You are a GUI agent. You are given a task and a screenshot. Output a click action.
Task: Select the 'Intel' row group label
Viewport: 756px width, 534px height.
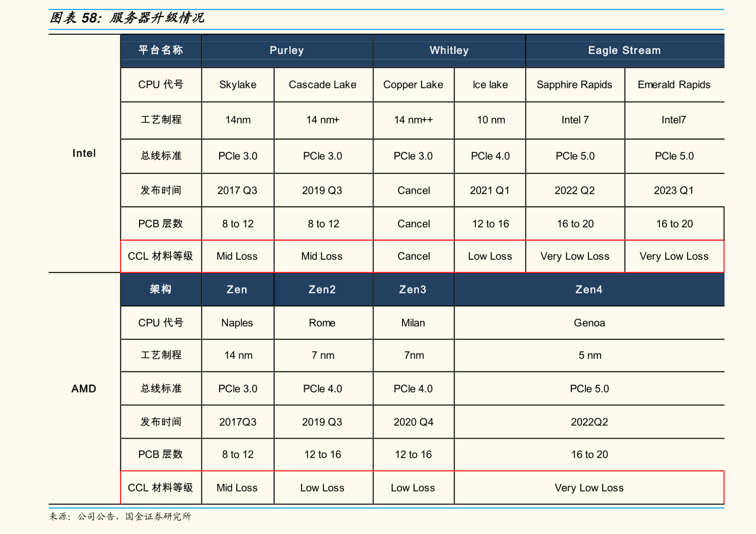coord(84,154)
